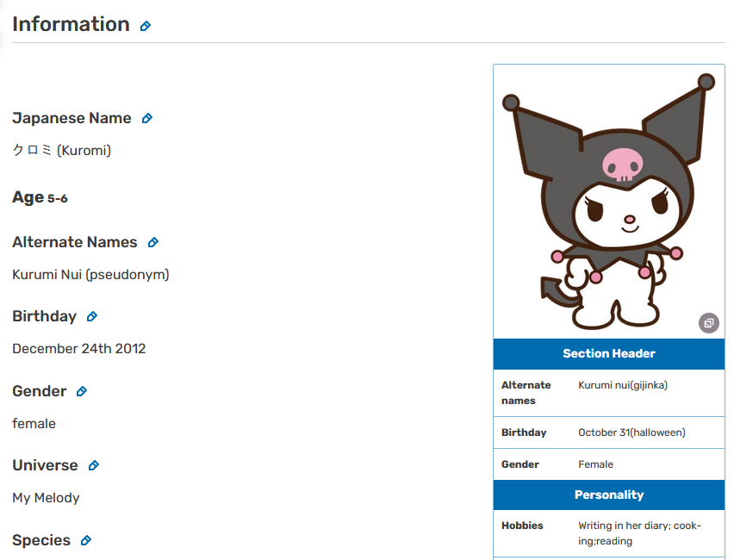Toggle the Personality infobox header

[x=608, y=495]
